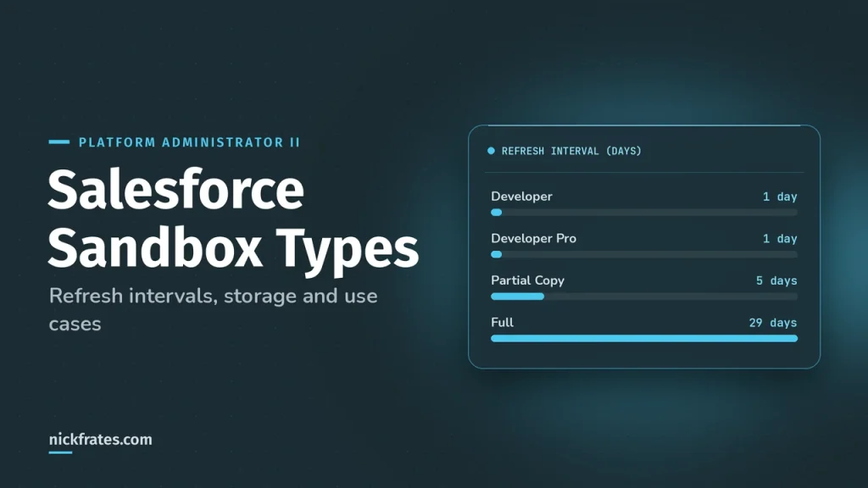Screen dimensions: 868x488
Task: Click the 'REFRESH INTERVAL (DAYS)' header
Action: 571,151
